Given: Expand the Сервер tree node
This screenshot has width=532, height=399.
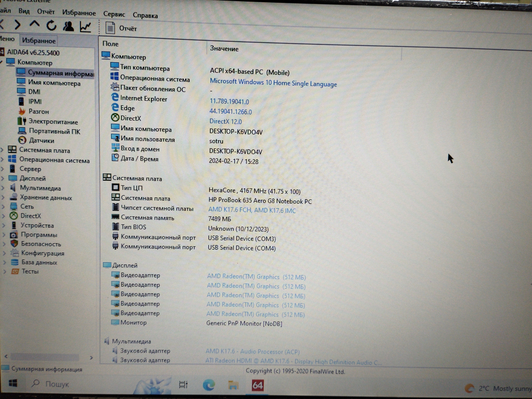Looking at the screenshot, I should [x=2, y=169].
